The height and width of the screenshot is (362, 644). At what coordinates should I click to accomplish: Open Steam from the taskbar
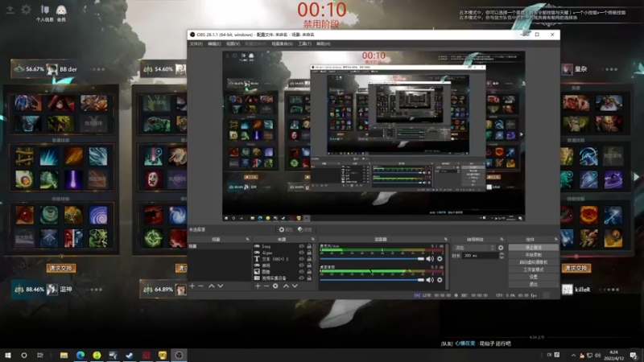(130, 355)
